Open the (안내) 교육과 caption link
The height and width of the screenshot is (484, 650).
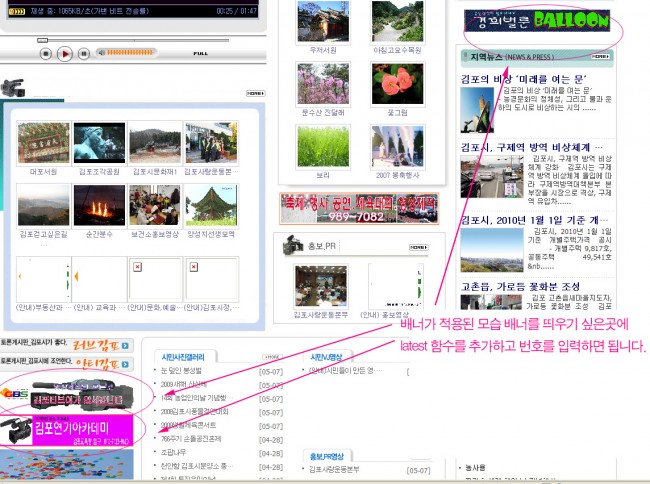click(99, 307)
